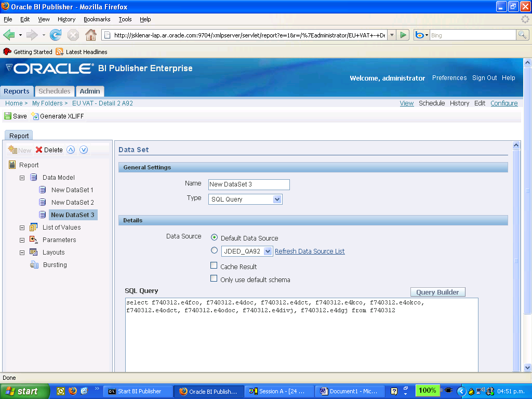Screen dimensions: 532x399
Task: Click the Getting Started bookmark icon
Action: [7, 51]
